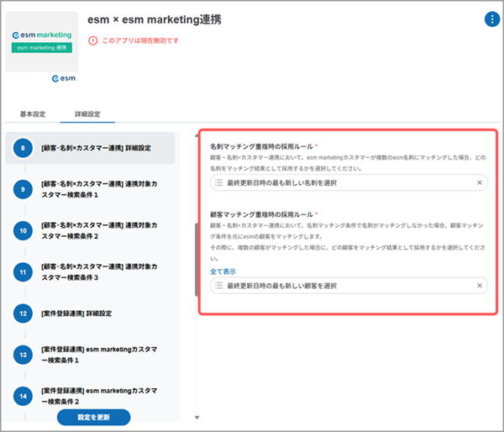Select step 9 circle icon
Image resolution: width=504 pixels, height=432 pixels.
coord(23,188)
